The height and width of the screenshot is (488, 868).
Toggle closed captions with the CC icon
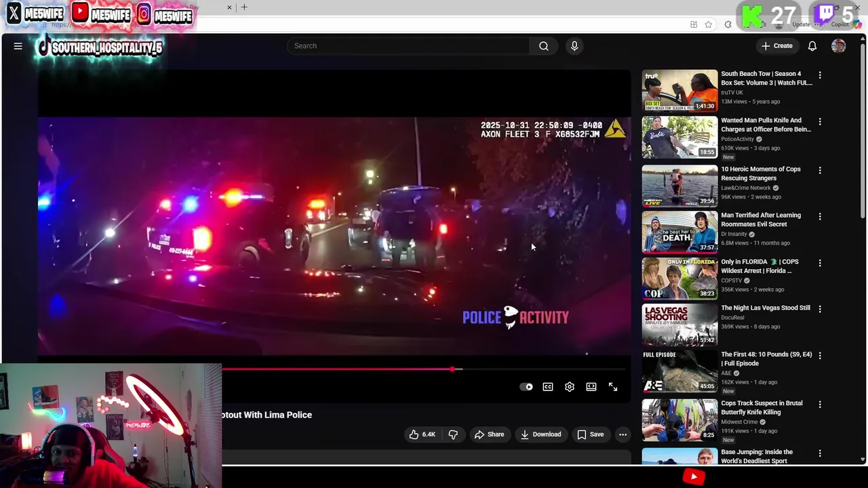pos(548,387)
